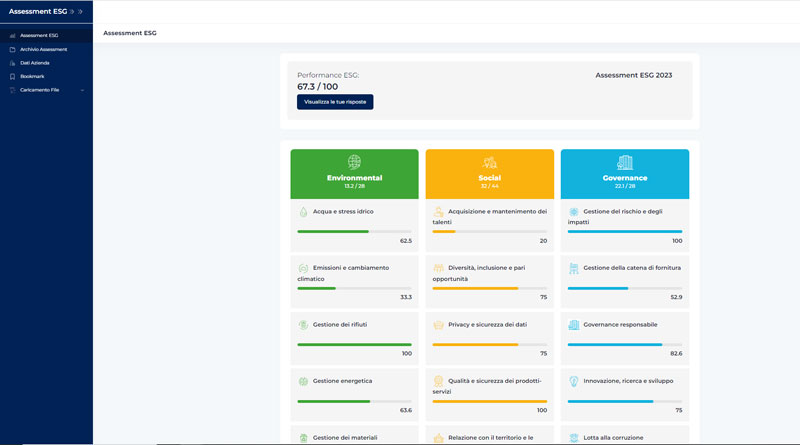Viewport: 800px width, 445px height.
Task: Click the Gestione della catena di fornitura icon
Action: (x=573, y=268)
